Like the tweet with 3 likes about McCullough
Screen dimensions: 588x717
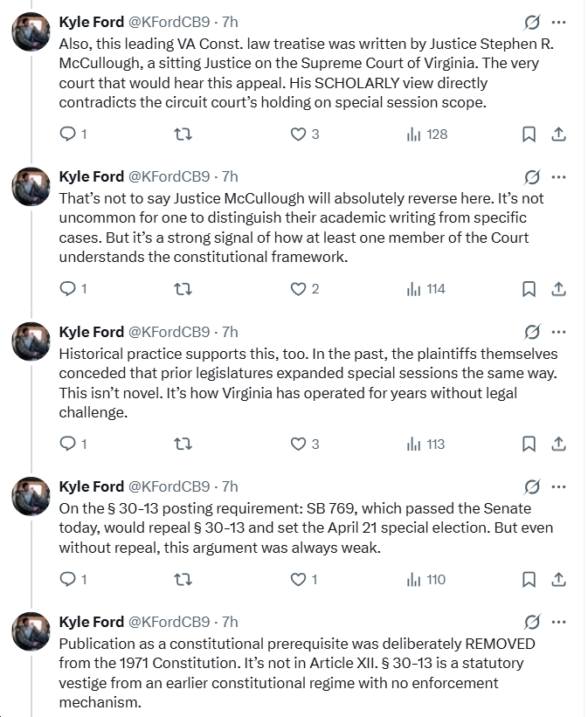[299, 134]
